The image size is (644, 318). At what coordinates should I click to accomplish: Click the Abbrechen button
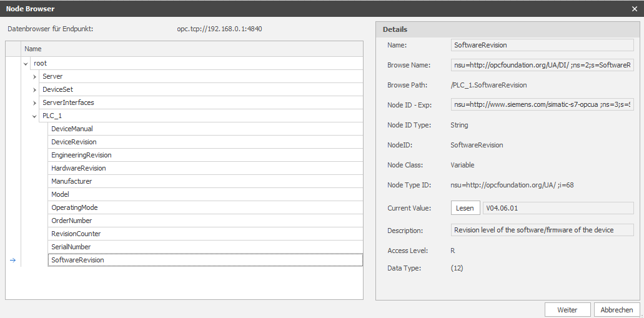617,310
